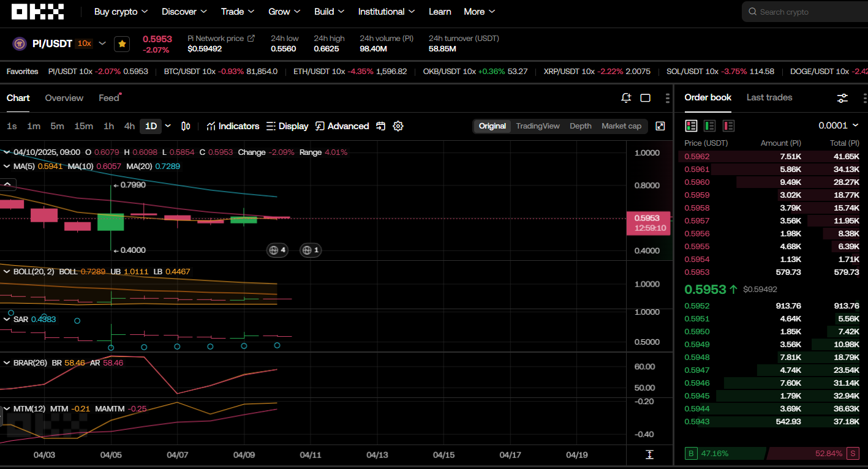The image size is (868, 469).
Task: Click the search magnifier icon
Action: pos(752,12)
